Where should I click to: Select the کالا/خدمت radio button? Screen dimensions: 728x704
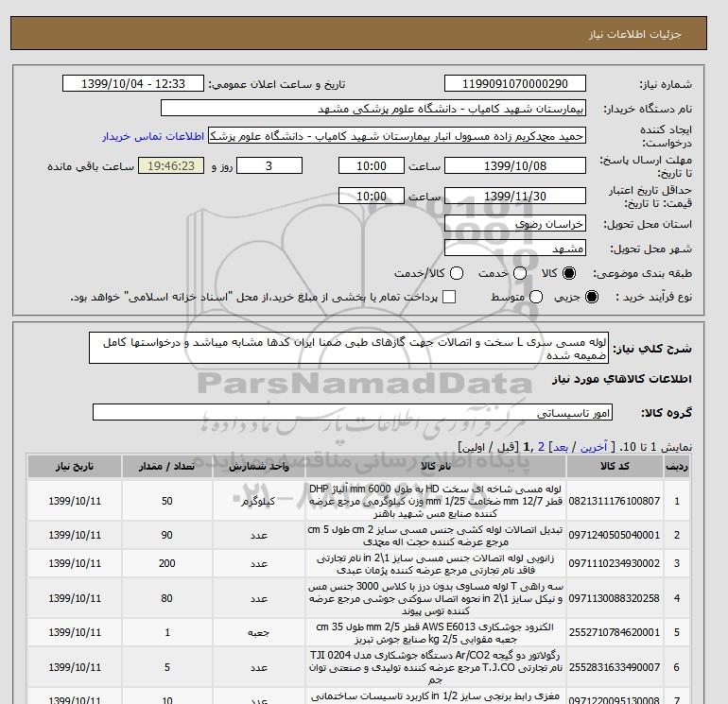tap(457, 273)
